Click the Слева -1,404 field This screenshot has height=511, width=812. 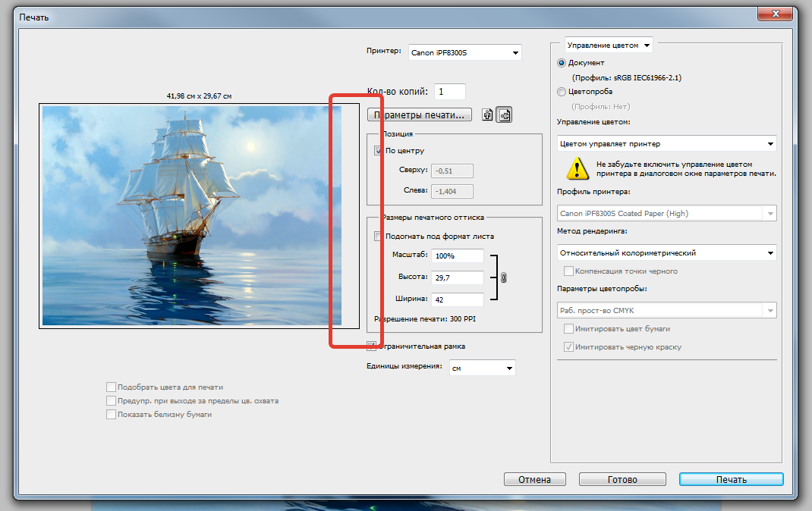click(452, 191)
